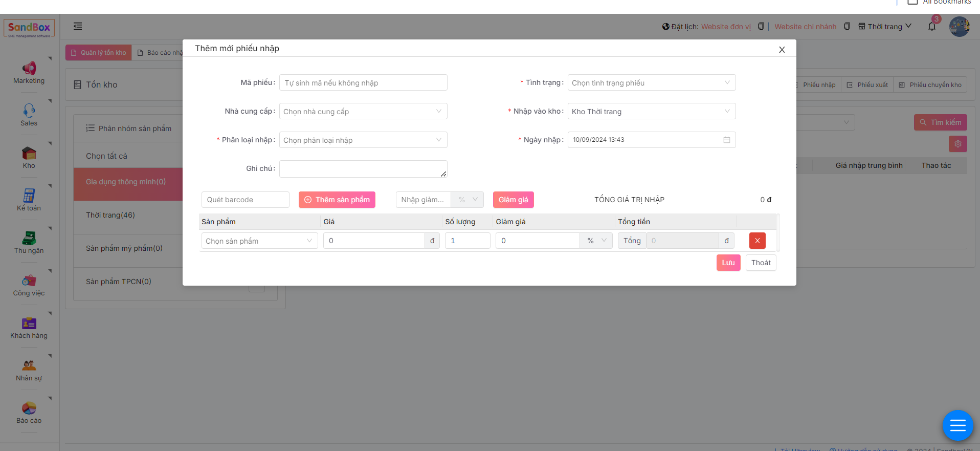Click the notification bell icon
Viewport: 980px width, 451px height.
click(931, 27)
